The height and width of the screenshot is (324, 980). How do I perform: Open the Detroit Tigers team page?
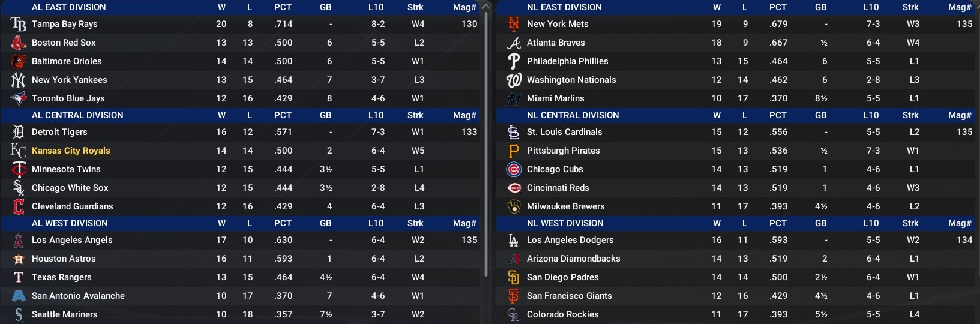coord(59,132)
